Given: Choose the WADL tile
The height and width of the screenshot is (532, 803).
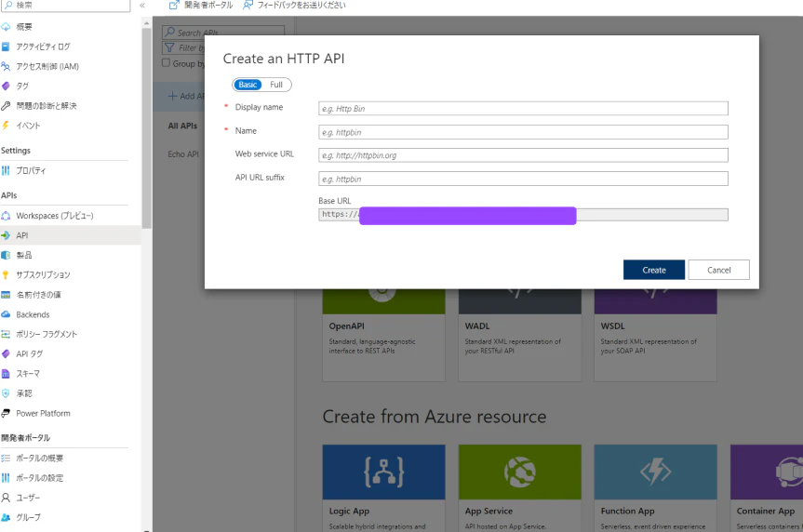Looking at the screenshot, I should click(x=519, y=335).
